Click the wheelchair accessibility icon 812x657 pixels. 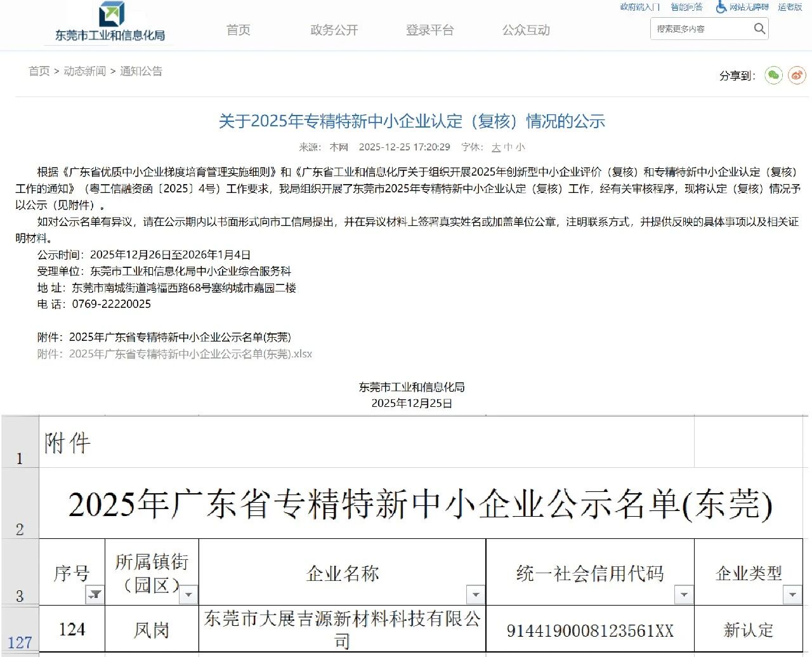(721, 7)
